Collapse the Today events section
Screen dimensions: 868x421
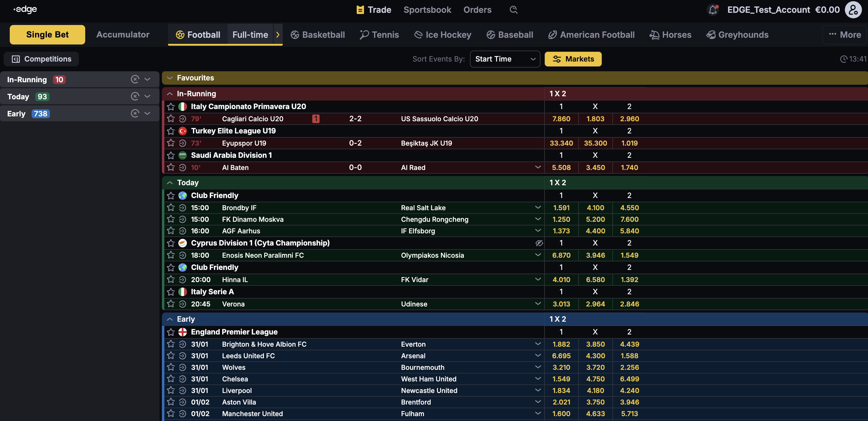(x=170, y=182)
